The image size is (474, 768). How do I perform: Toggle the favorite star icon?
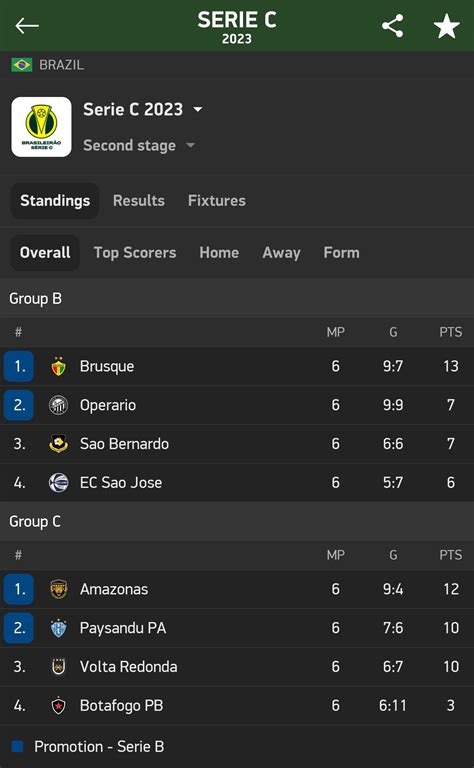[447, 25]
